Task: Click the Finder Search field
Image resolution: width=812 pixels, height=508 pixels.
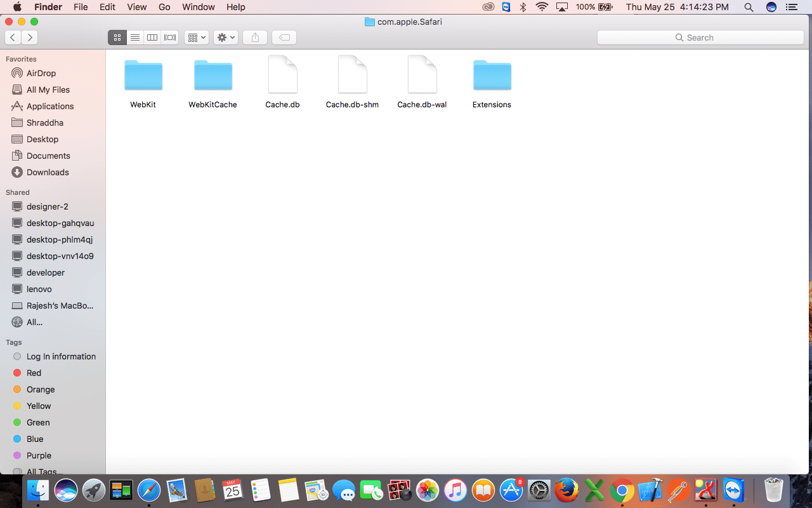Action: tap(700, 37)
